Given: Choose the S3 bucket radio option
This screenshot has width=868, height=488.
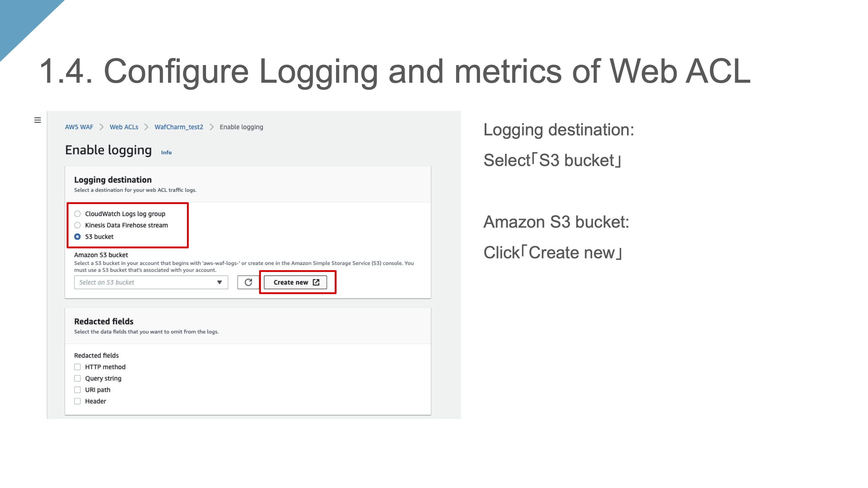Looking at the screenshot, I should [x=78, y=237].
